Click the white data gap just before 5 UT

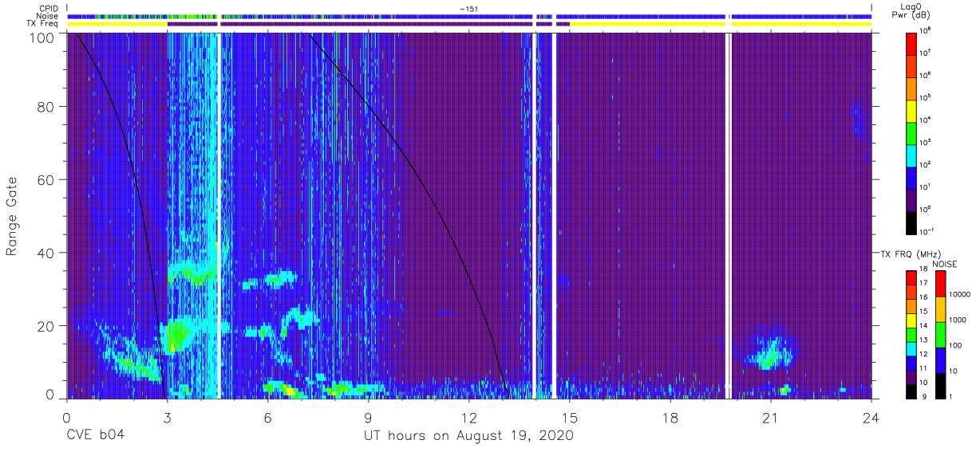point(219,215)
